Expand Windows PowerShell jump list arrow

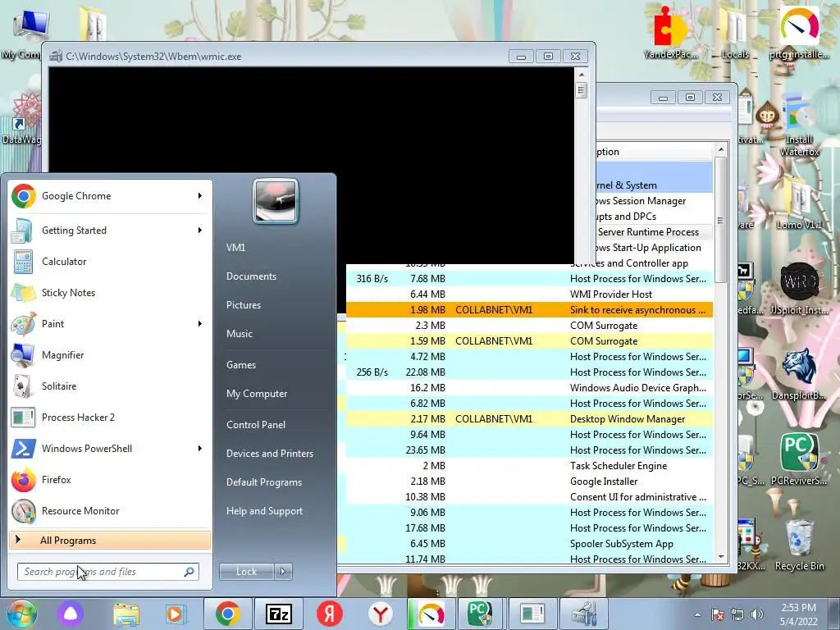[x=200, y=449]
